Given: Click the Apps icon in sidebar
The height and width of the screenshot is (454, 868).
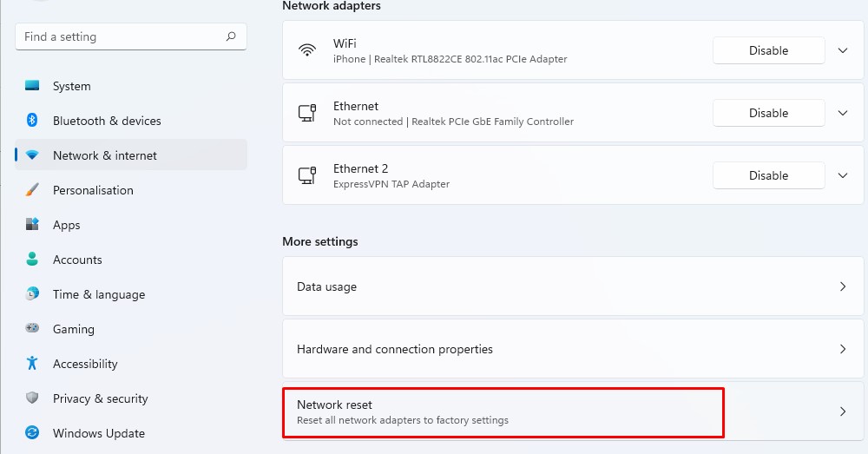Looking at the screenshot, I should [32, 224].
